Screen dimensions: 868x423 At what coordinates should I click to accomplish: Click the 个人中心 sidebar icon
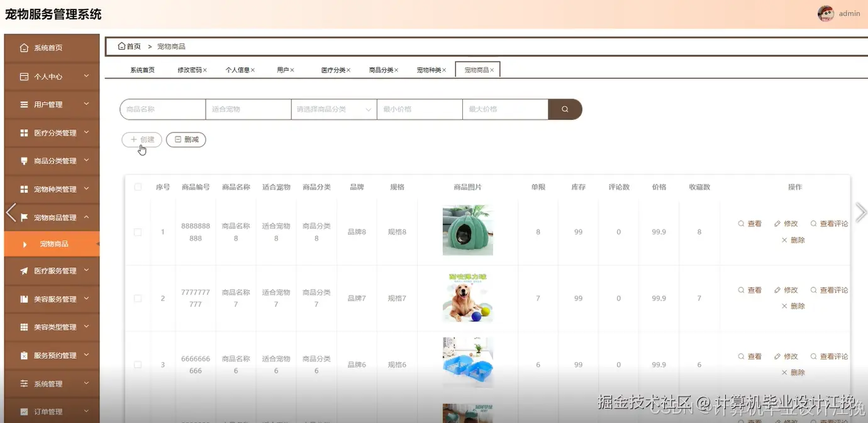click(x=24, y=77)
